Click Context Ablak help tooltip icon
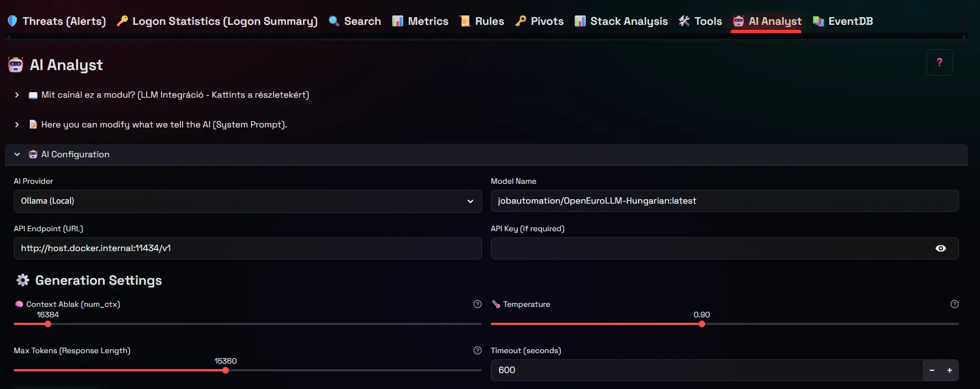The image size is (980, 389). (x=478, y=304)
